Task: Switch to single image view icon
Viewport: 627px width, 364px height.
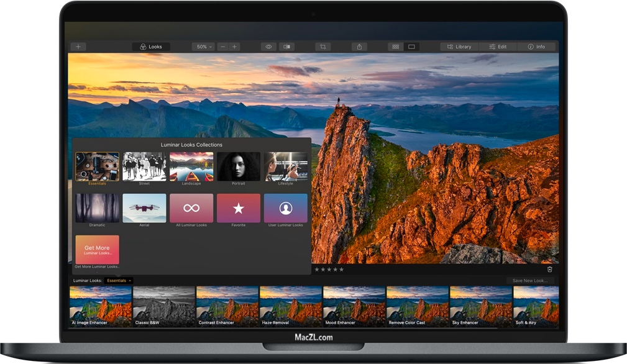Action: [411, 47]
